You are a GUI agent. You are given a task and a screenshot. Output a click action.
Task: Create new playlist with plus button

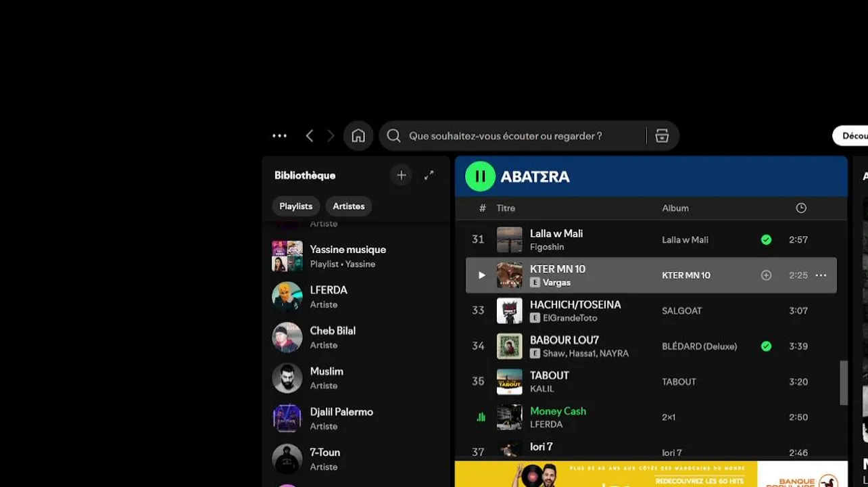(401, 175)
